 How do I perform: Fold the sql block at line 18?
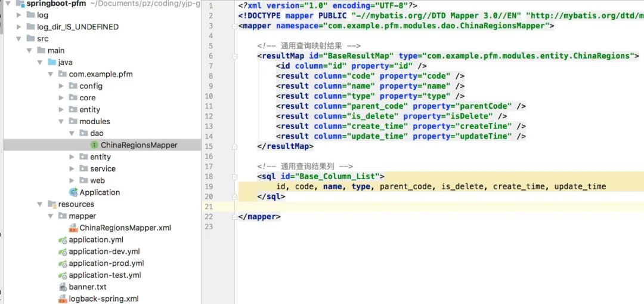[234, 176]
